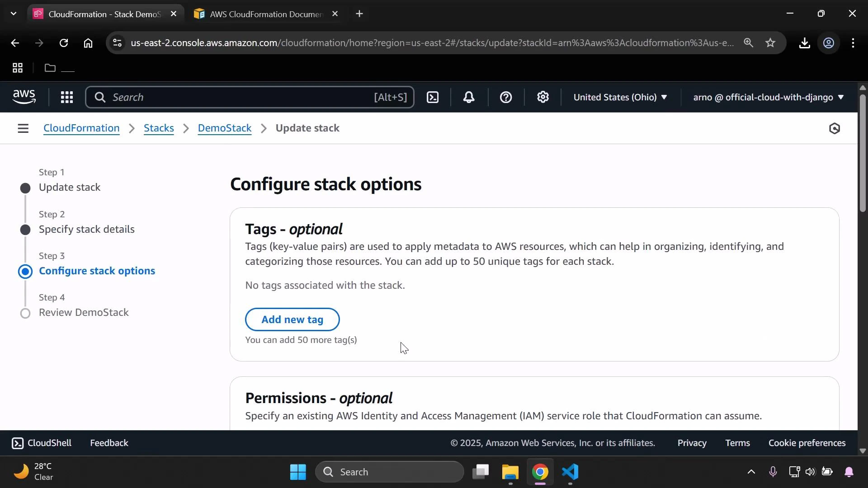Collapse the browser tab list chevron
Viewport: 868px width, 488px height.
[x=13, y=14]
